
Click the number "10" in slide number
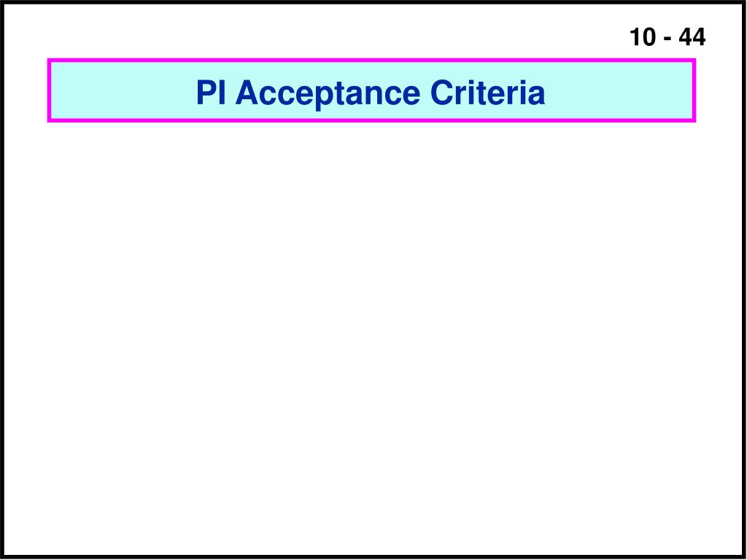[642, 37]
